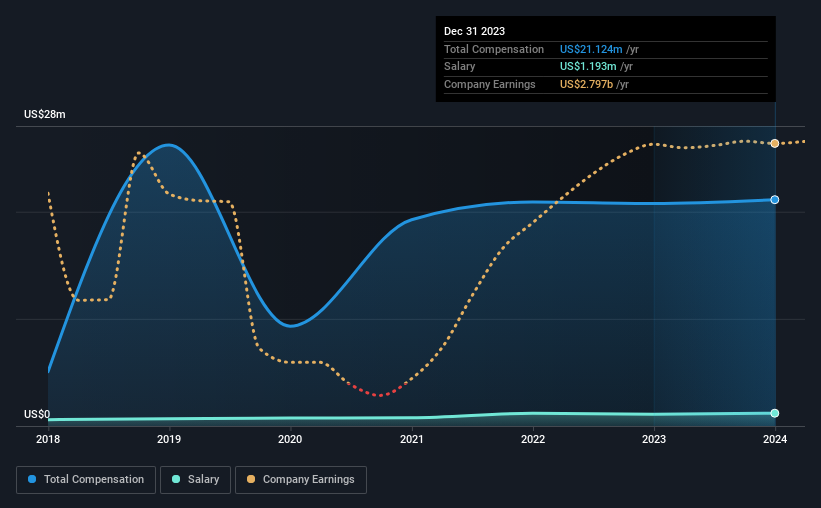Click the 2020 x-axis label
Viewport: 821px width, 508px height.
coord(290,439)
